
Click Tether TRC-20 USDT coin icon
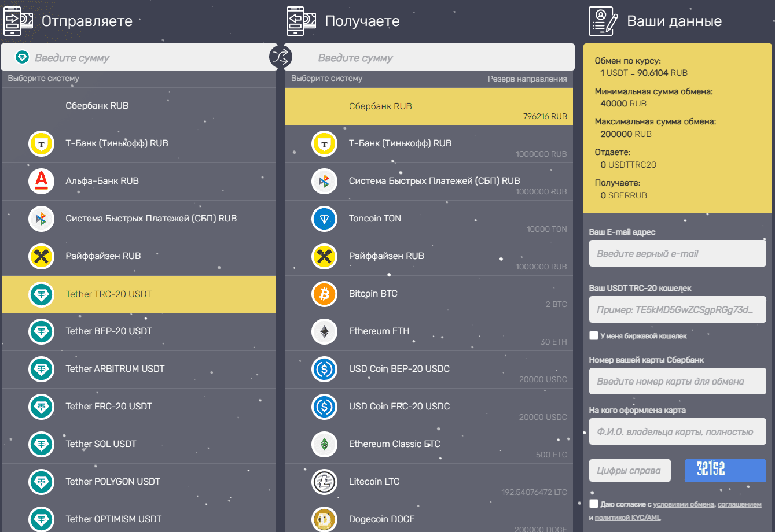41,294
